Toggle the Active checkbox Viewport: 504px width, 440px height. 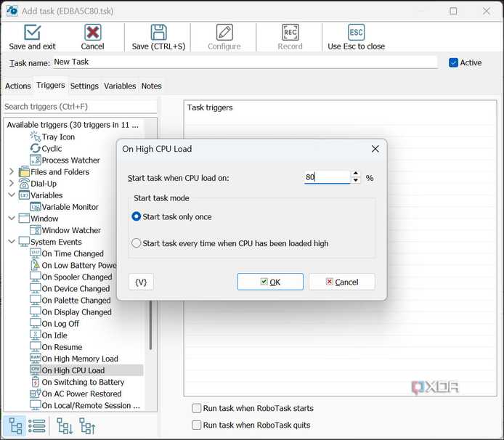click(453, 62)
